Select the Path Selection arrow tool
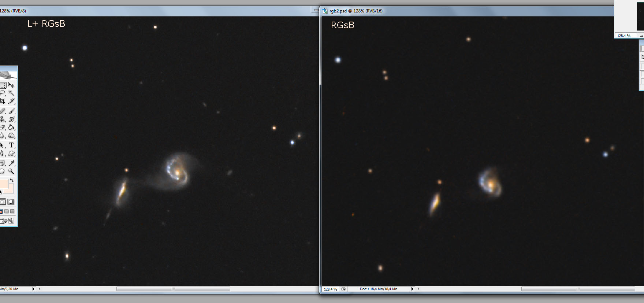Image resolution: width=644 pixels, height=303 pixels. pos(3,145)
